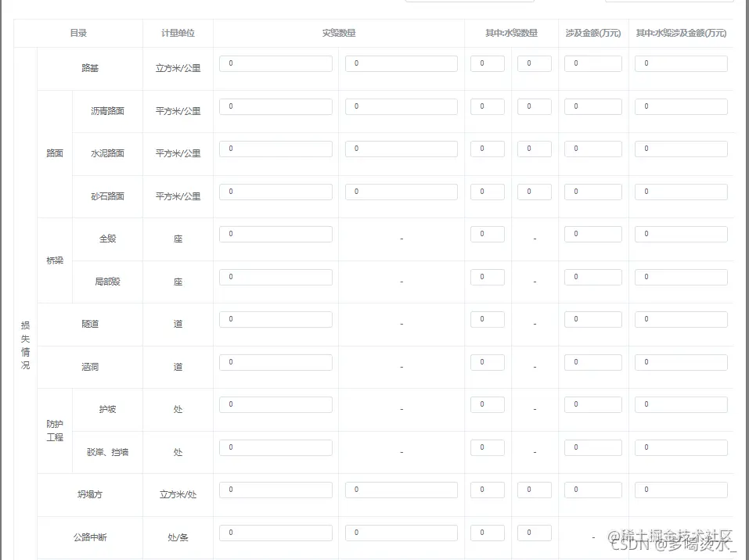Select the 桥梁 group label
Image resolution: width=749 pixels, height=560 pixels.
[55, 260]
